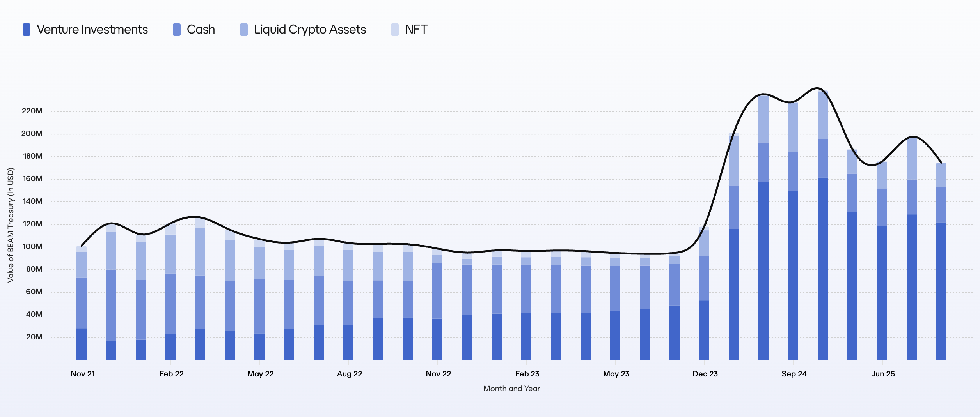Image resolution: width=980 pixels, height=417 pixels.
Task: Click the '160M' y-axis value
Action: point(33,178)
